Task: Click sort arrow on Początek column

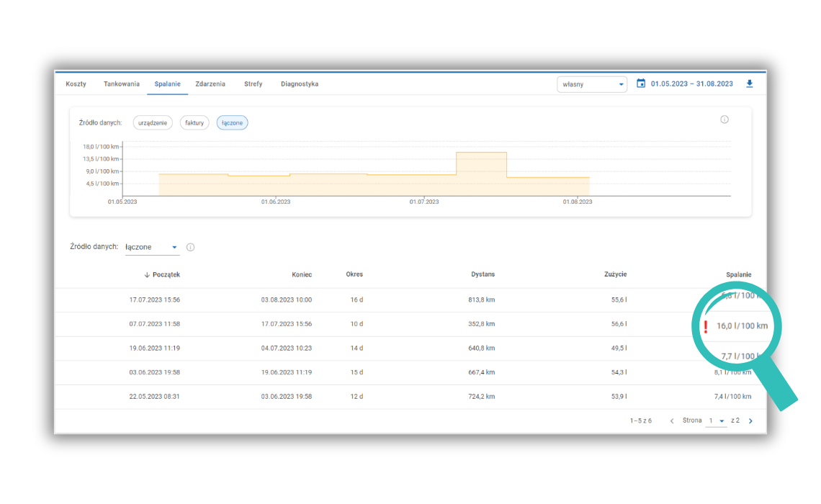Action: pyautogui.click(x=147, y=274)
